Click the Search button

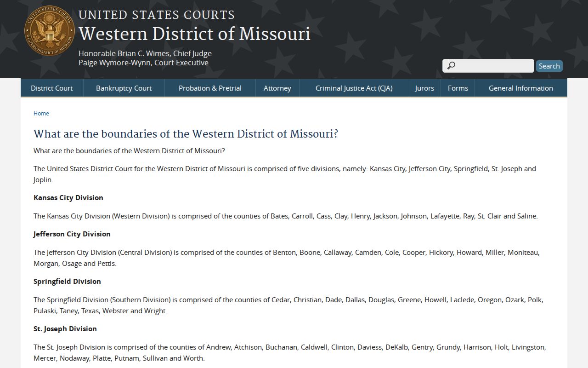pos(549,66)
